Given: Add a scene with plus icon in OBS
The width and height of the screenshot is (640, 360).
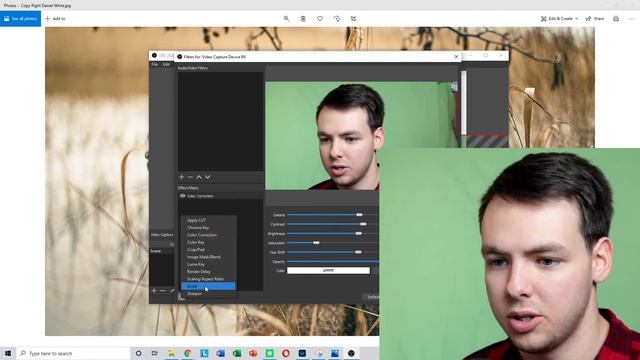Looking at the screenshot, I should [x=154, y=291].
